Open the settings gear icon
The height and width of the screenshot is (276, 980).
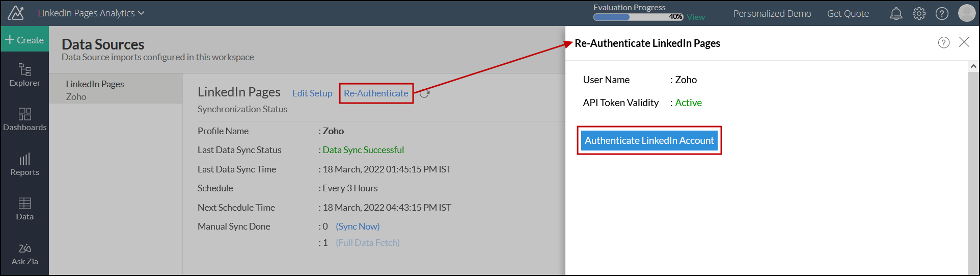[x=919, y=14]
